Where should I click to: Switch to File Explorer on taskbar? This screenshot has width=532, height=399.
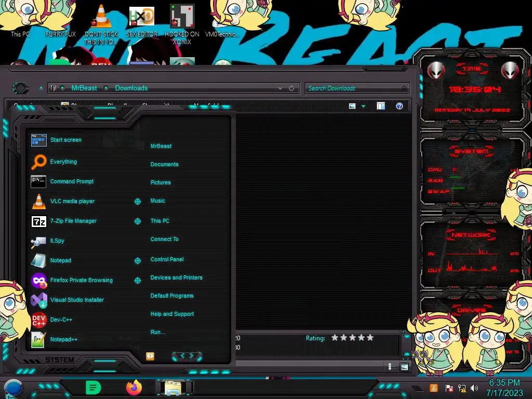[174, 388]
